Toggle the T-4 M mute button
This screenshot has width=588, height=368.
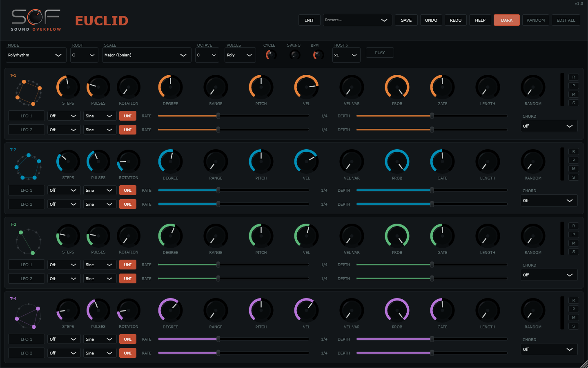tap(574, 317)
